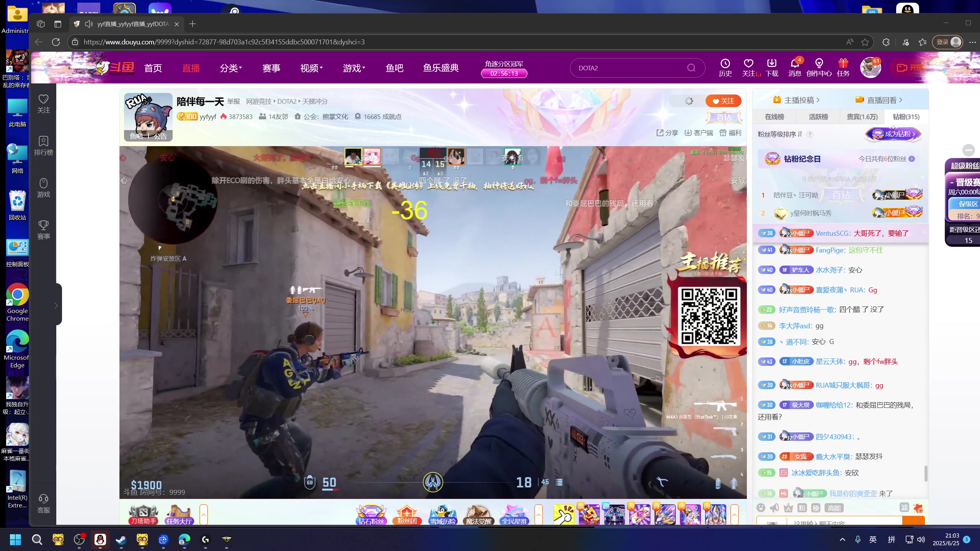Click the orange 关注 follow button
980x551 pixels.
click(x=723, y=101)
